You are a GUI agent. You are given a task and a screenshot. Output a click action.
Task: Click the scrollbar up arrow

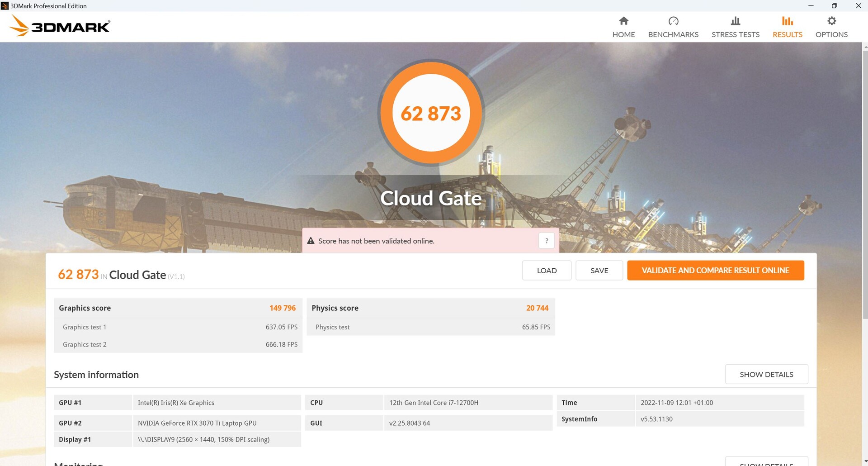865,46
